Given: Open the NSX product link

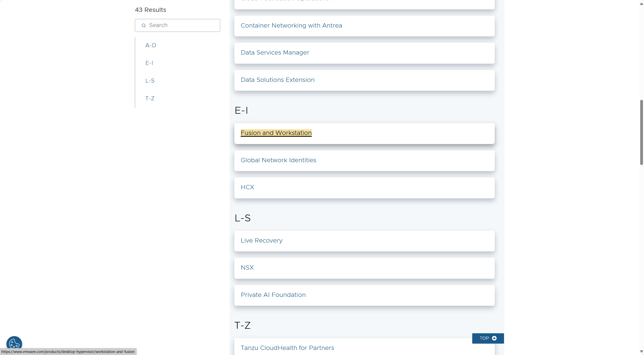Looking at the screenshot, I should 247,268.
